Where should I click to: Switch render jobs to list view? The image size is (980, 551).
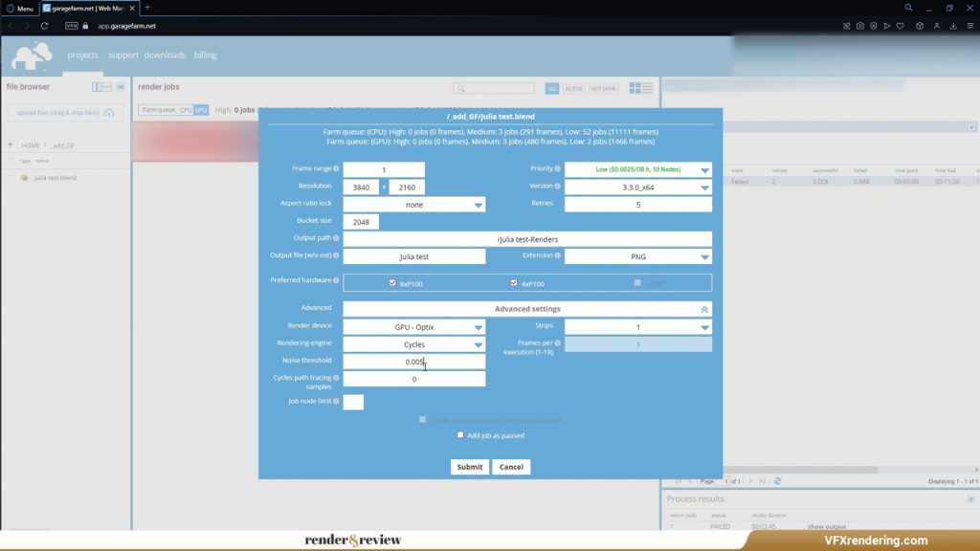[648, 88]
